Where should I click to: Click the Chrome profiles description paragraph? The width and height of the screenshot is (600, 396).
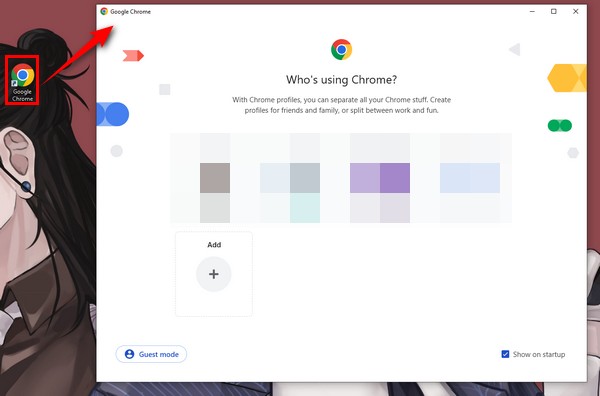coord(341,105)
